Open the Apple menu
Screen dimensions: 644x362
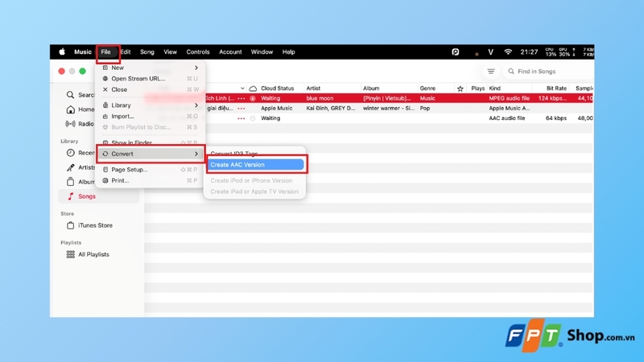click(x=62, y=51)
